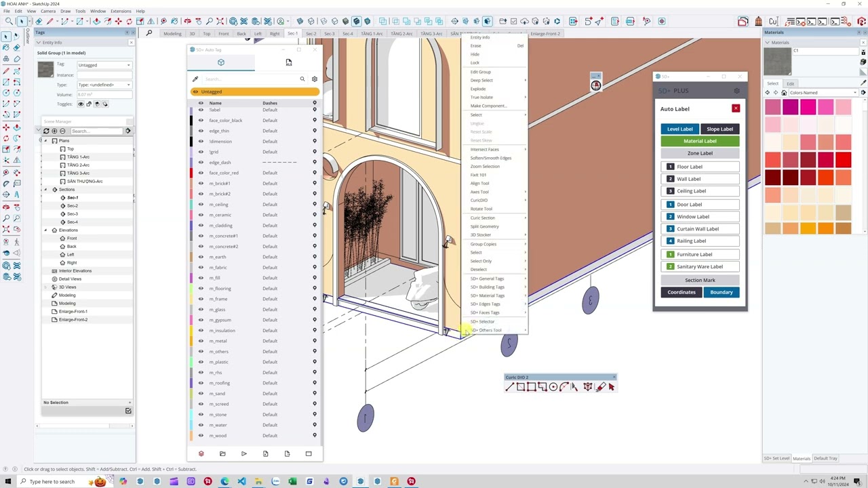The image size is (868, 488).
Task: Open the XLS export tab in Auto Tag
Action: point(288,62)
